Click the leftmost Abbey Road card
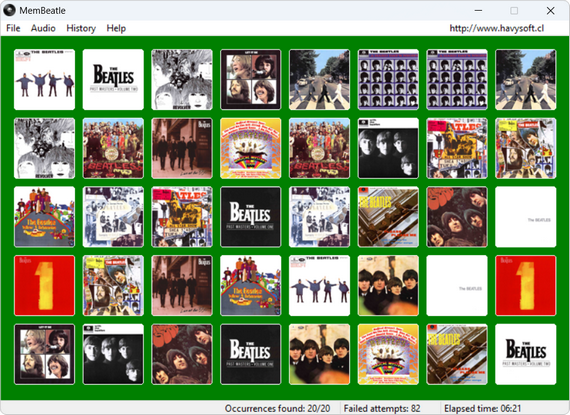The width and height of the screenshot is (570, 415). click(320, 80)
